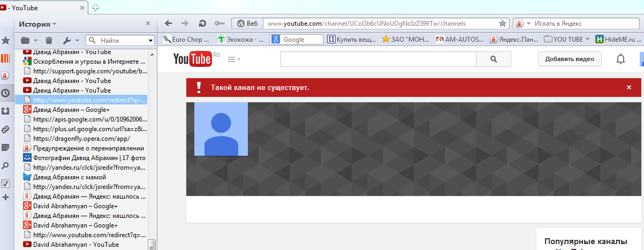This screenshot has width=644, height=250.
Task: Click the Популярные каналы heading
Action: (585, 241)
